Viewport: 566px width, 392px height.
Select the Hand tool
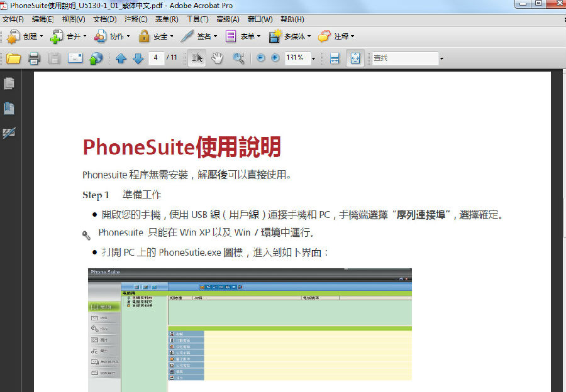point(218,58)
